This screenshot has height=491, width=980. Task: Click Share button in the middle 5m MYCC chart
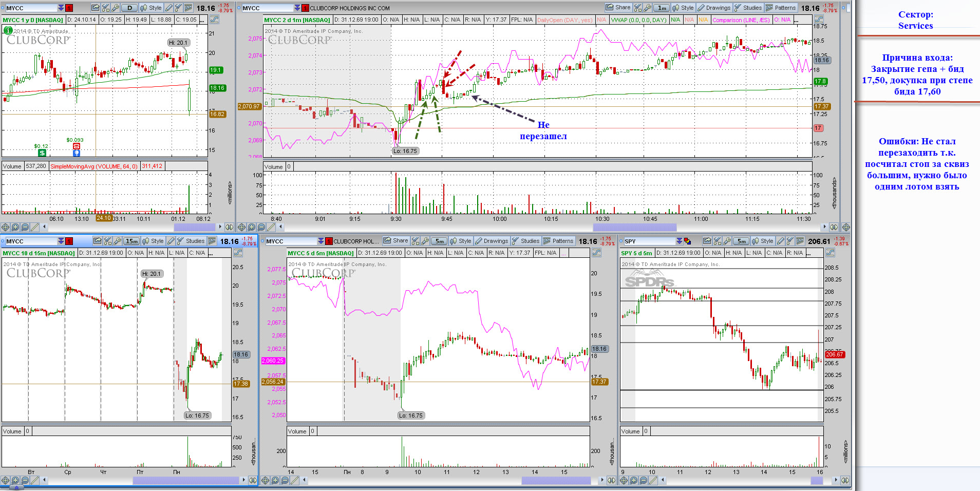395,241
